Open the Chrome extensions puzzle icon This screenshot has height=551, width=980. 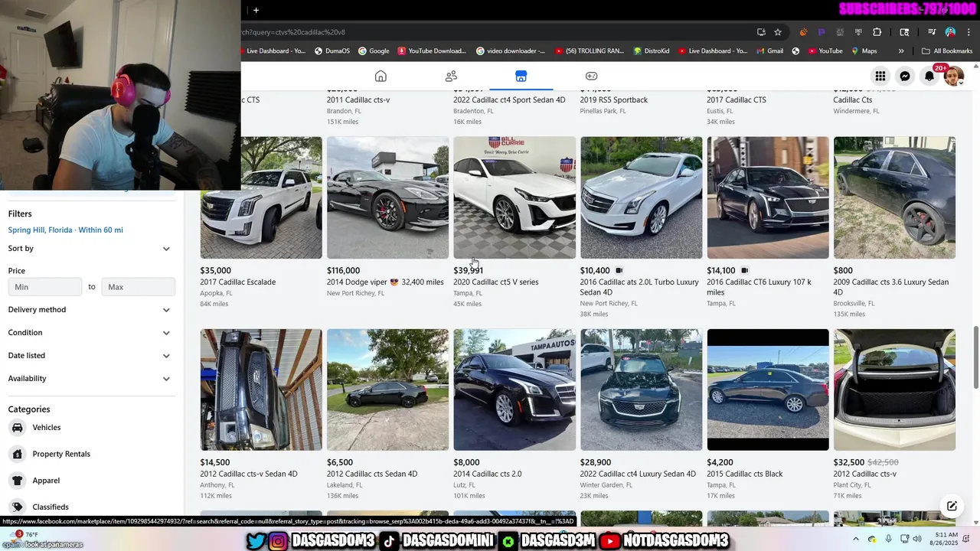click(x=877, y=32)
